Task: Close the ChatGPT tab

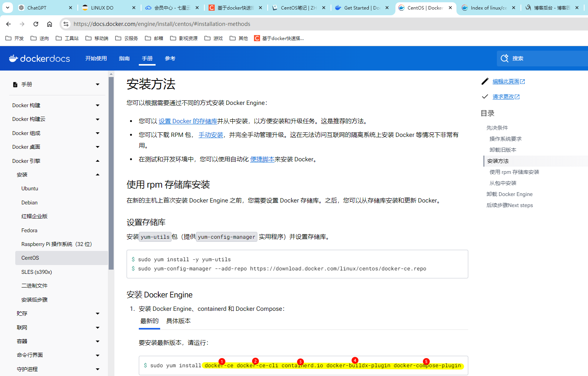Action: (71, 8)
